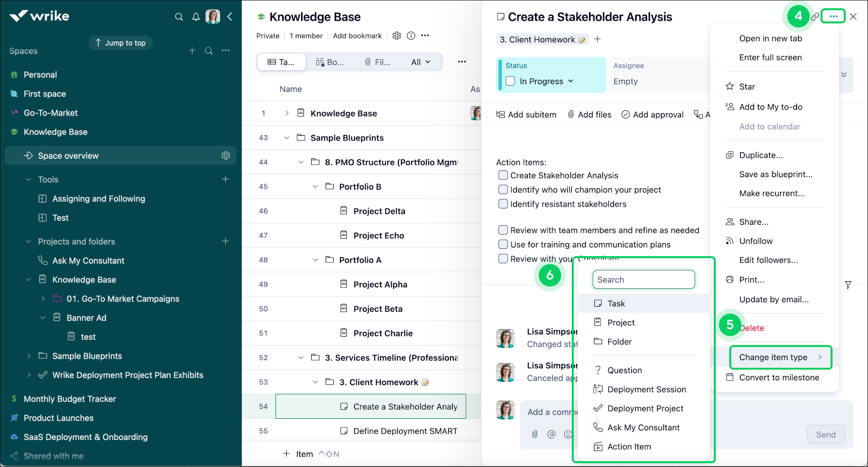Click the Knowledge Base info icon
868x467 pixels.
pyautogui.click(x=411, y=36)
